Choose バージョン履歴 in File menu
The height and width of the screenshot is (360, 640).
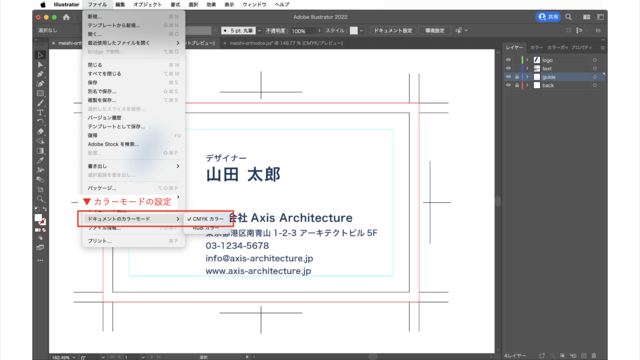click(133, 118)
